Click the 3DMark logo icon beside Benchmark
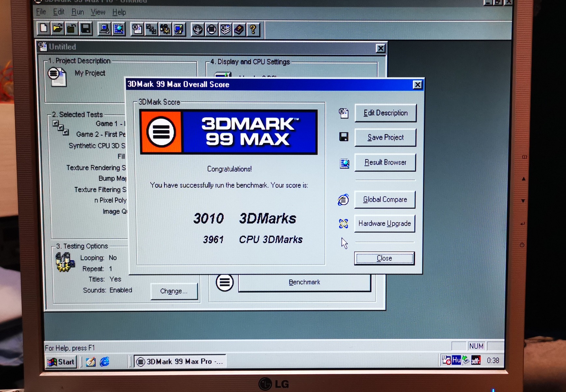Screen dimensions: 566x392 tap(225, 282)
